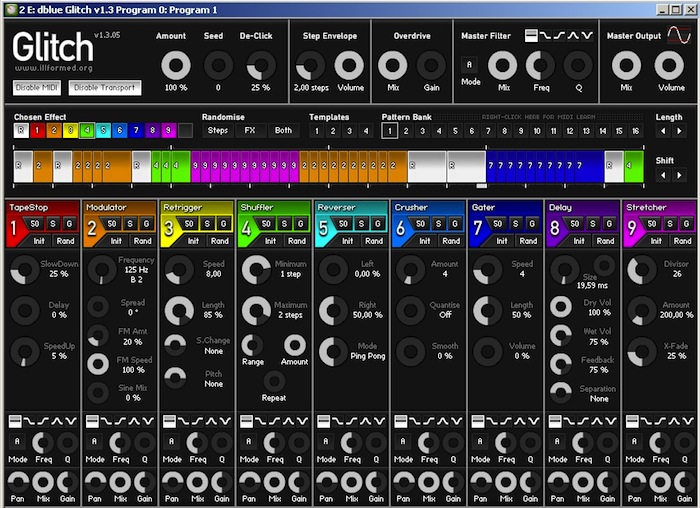
Task: Select lowpass shape in Master Filter
Action: point(545,36)
